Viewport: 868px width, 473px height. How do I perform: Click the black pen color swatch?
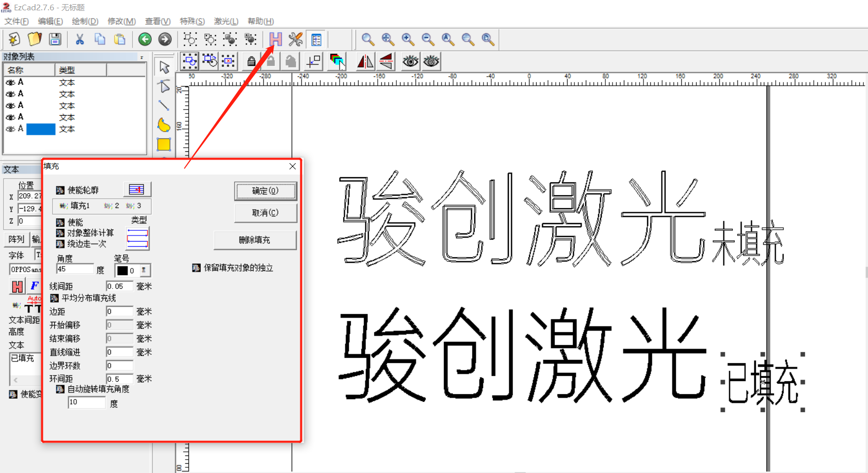pos(122,271)
